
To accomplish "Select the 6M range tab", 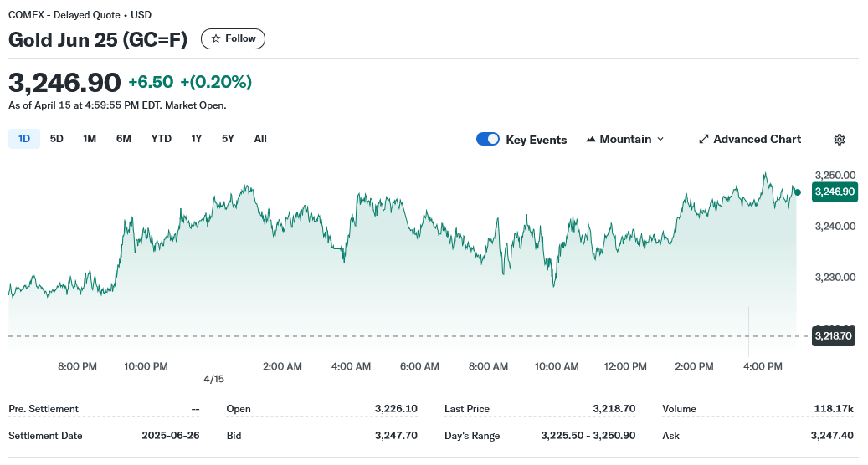I will (124, 139).
